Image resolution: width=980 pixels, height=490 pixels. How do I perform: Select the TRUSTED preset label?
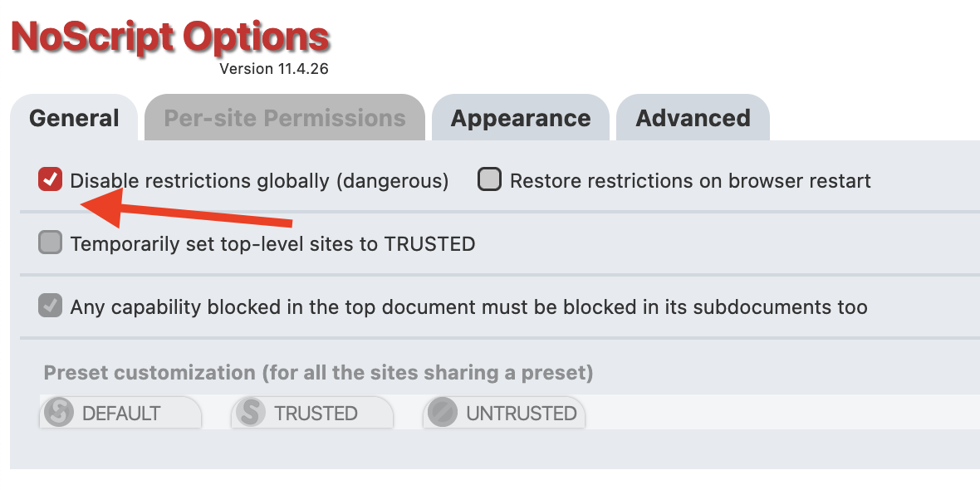pyautogui.click(x=316, y=413)
